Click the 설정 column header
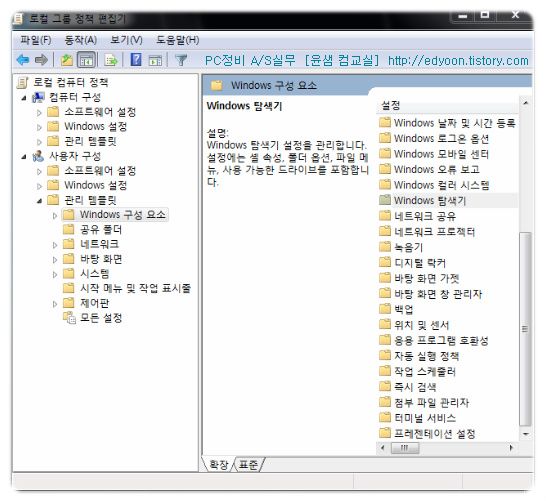 click(447, 105)
